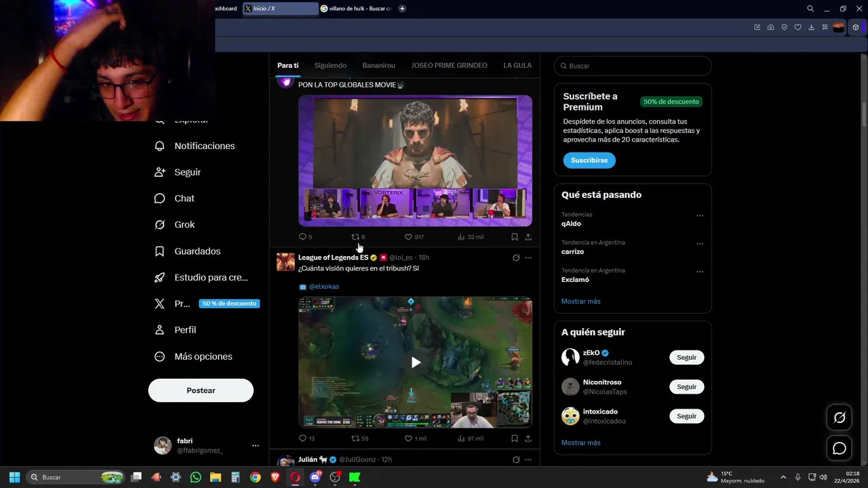Open Notificaciones in the sidebar
This screenshot has width=868, height=488.
pyautogui.click(x=195, y=146)
